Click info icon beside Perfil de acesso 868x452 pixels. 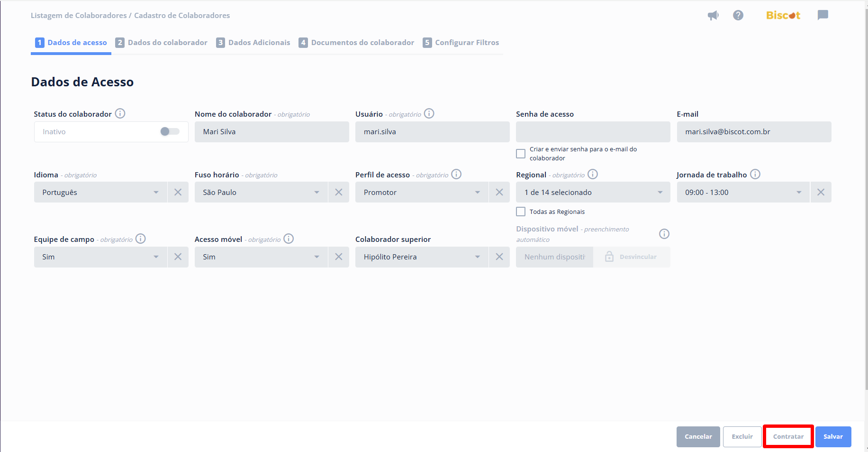pos(456,175)
